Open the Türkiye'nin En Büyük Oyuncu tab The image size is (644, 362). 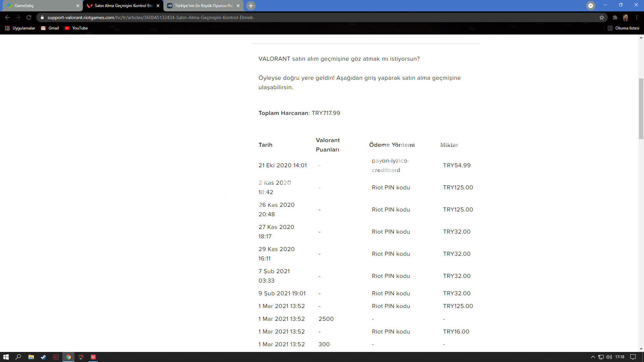pyautogui.click(x=203, y=6)
